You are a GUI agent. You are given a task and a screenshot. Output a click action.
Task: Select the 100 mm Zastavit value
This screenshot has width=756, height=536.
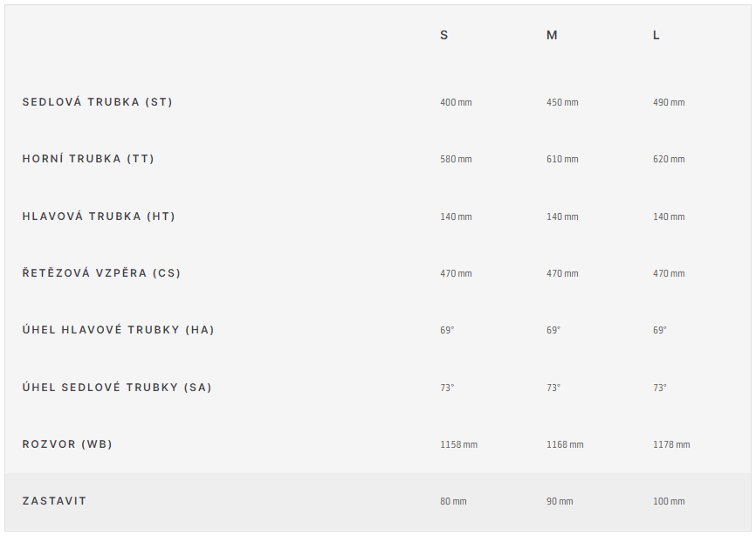[x=669, y=501]
